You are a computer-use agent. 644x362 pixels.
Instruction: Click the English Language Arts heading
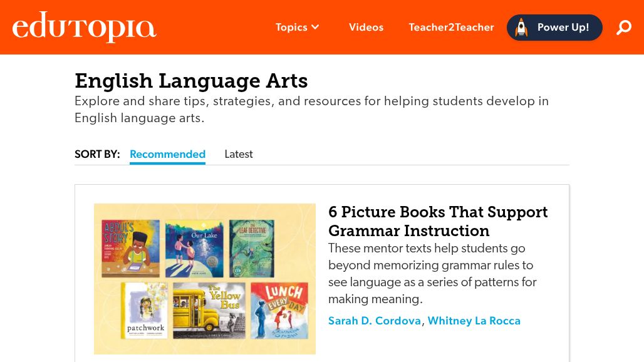(x=191, y=80)
